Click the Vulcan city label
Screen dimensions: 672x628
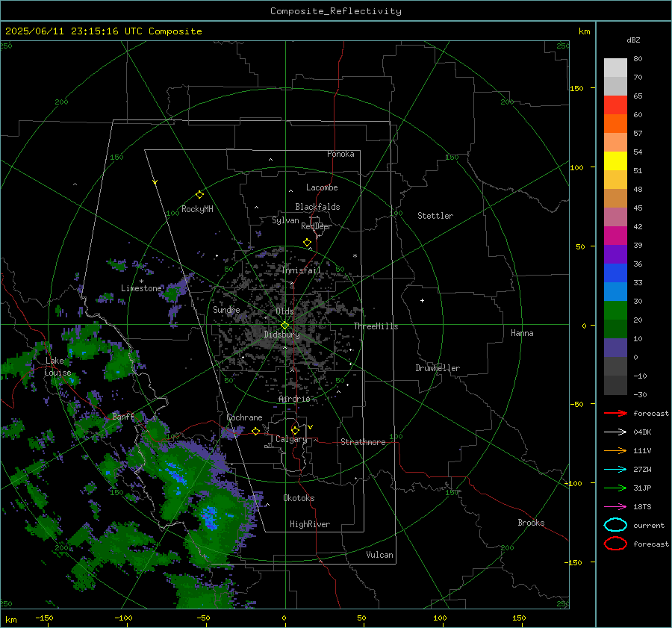point(379,555)
